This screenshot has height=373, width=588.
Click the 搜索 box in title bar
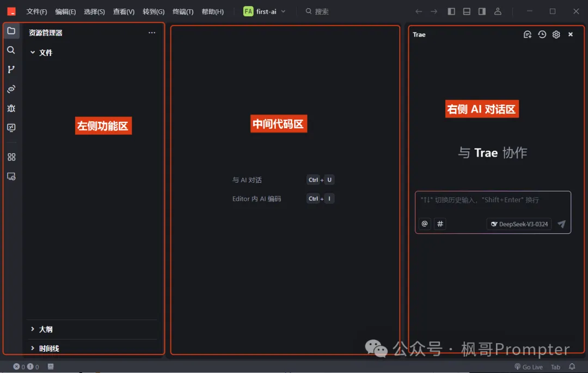coord(317,11)
